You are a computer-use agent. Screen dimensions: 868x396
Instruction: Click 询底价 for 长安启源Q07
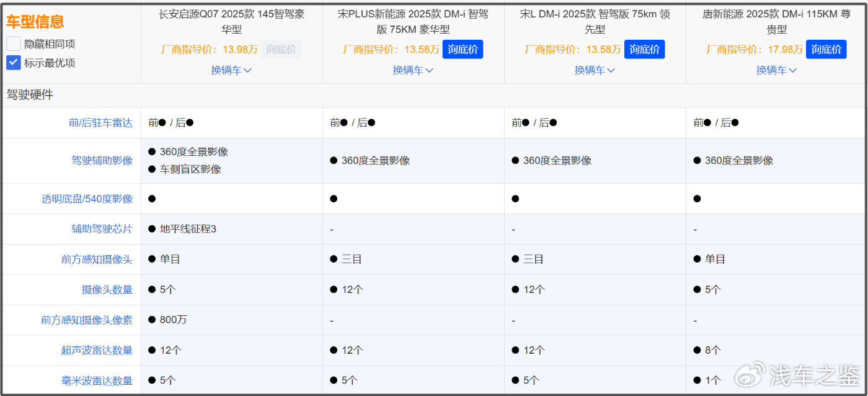tap(281, 50)
